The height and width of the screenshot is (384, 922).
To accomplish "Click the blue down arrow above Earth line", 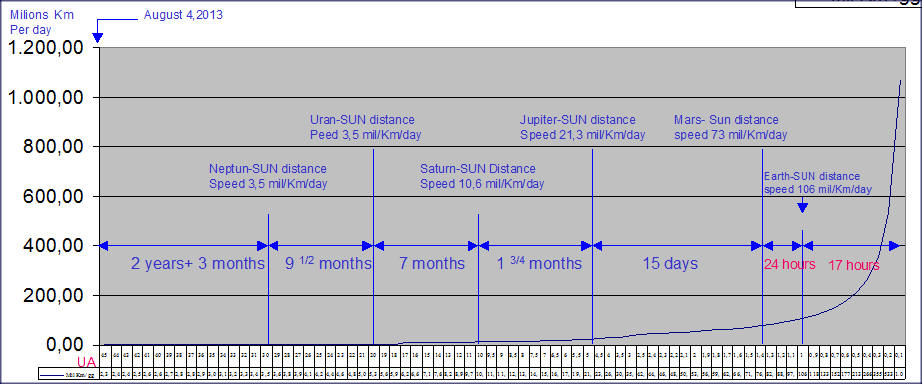I will pos(802,207).
